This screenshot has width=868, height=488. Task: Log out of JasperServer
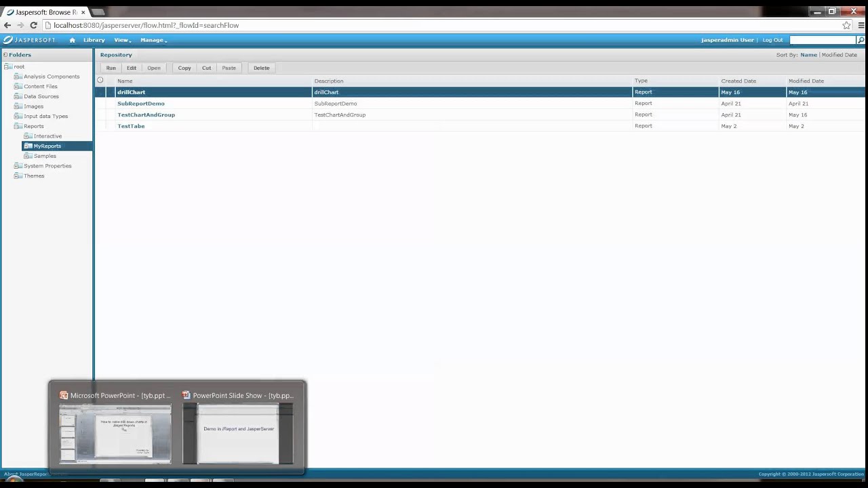coord(772,40)
